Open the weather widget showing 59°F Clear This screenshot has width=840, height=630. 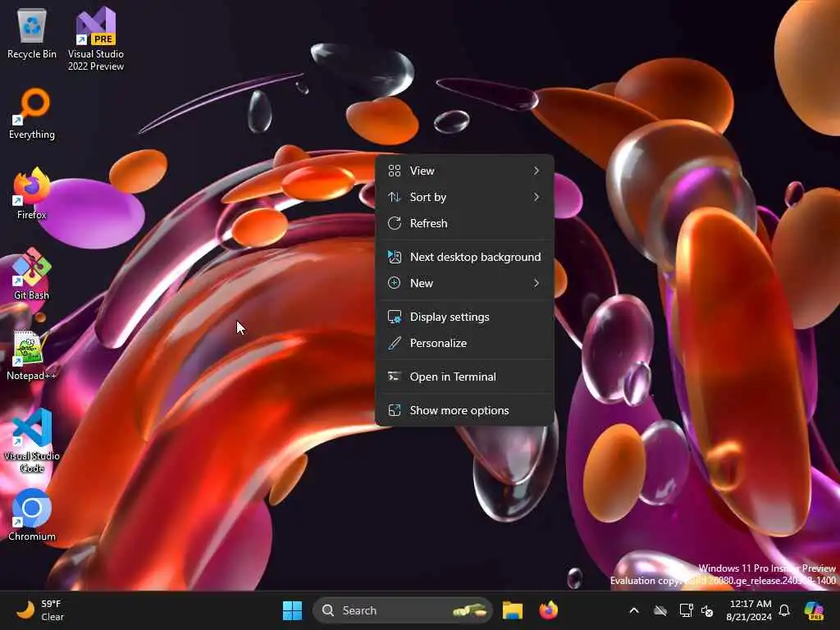coord(40,610)
